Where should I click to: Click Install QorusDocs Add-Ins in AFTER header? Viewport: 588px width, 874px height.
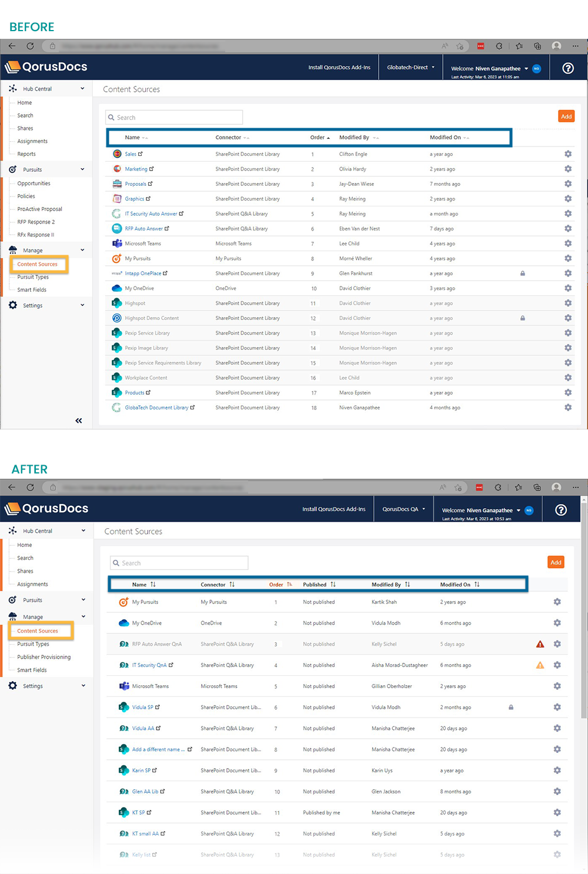(334, 509)
